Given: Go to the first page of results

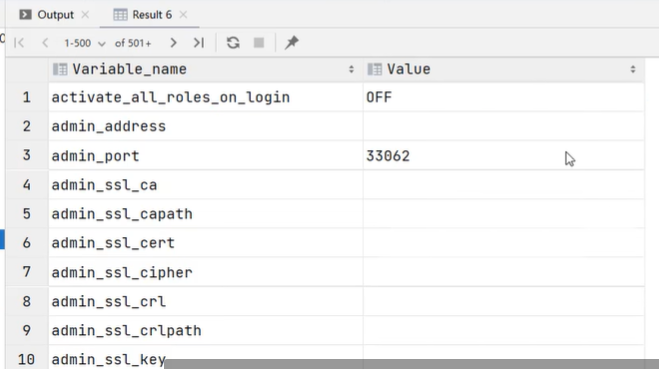Looking at the screenshot, I should 19,43.
